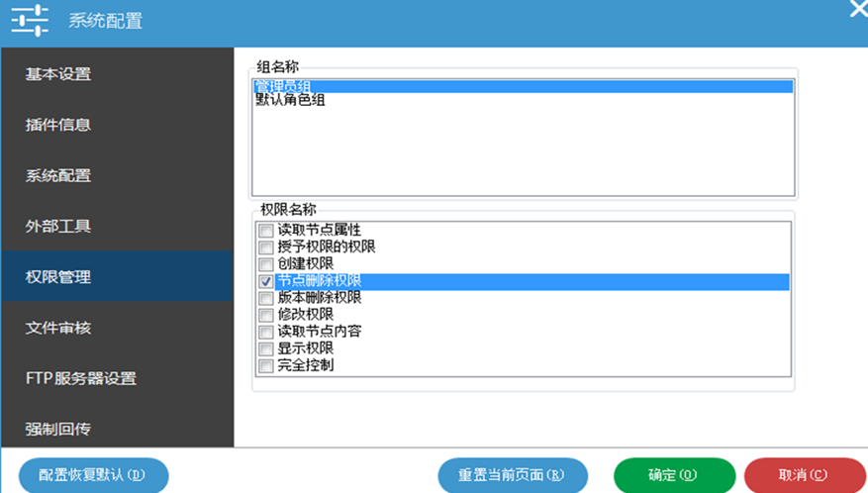The width and height of the screenshot is (868, 493).
Task: Confirm with the green 确定 (O) button
Action: click(x=674, y=475)
